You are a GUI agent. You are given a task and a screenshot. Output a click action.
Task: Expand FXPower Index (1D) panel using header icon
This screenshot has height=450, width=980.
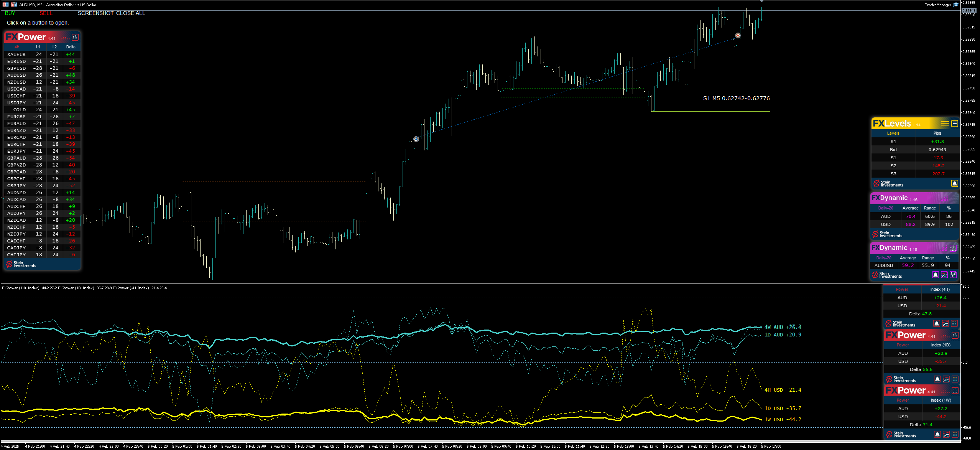955,335
